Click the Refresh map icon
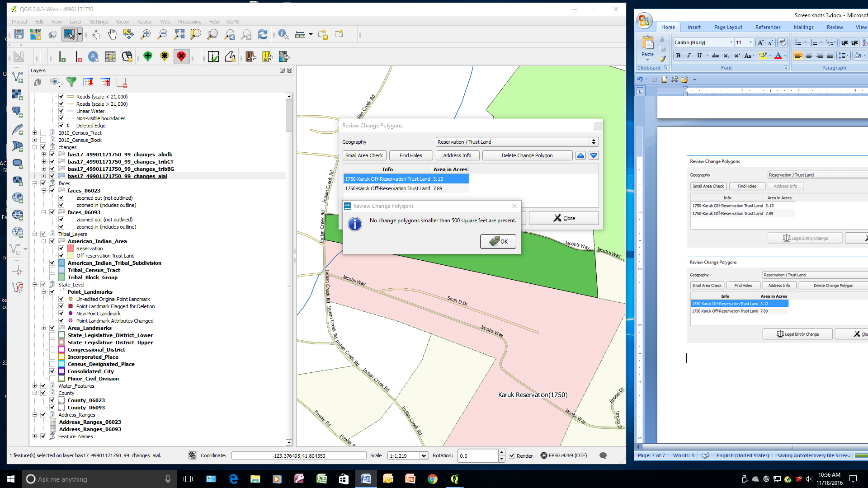 (x=262, y=34)
